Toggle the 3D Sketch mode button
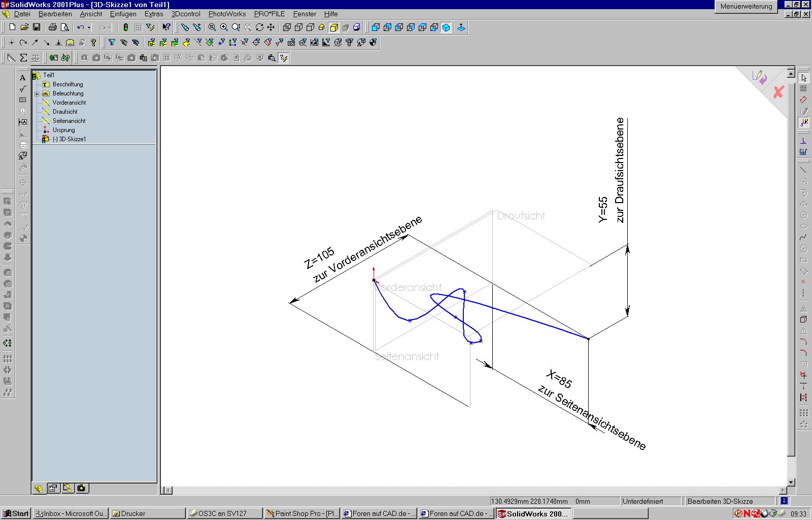 pyautogui.click(x=803, y=122)
